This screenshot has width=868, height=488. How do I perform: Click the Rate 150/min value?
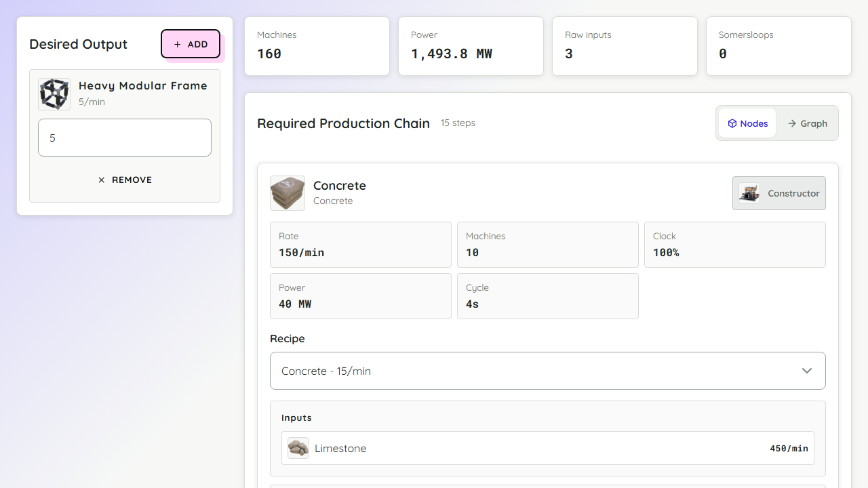coord(302,252)
